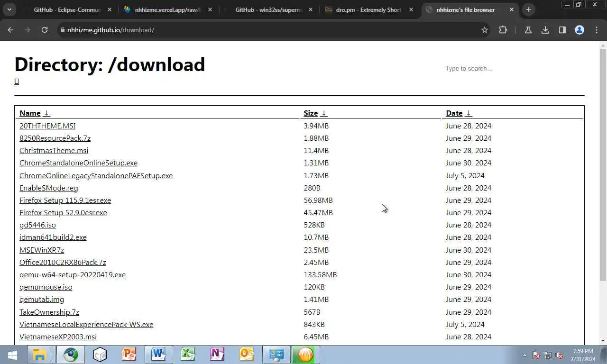Viewport: 607px width, 364px height.
Task: Download Office2010C2RX86Pack.7z
Action: tap(63, 262)
